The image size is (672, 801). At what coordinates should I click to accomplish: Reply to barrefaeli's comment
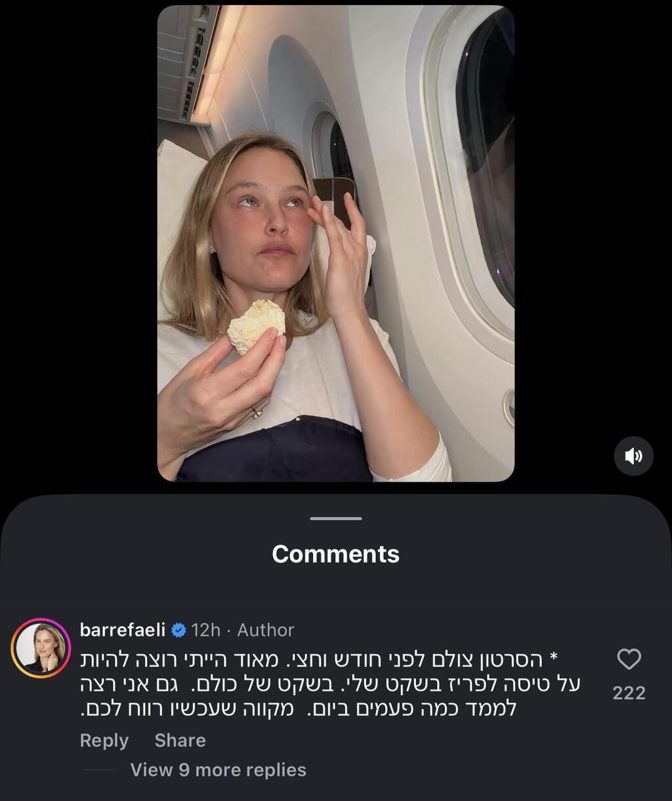point(103,740)
